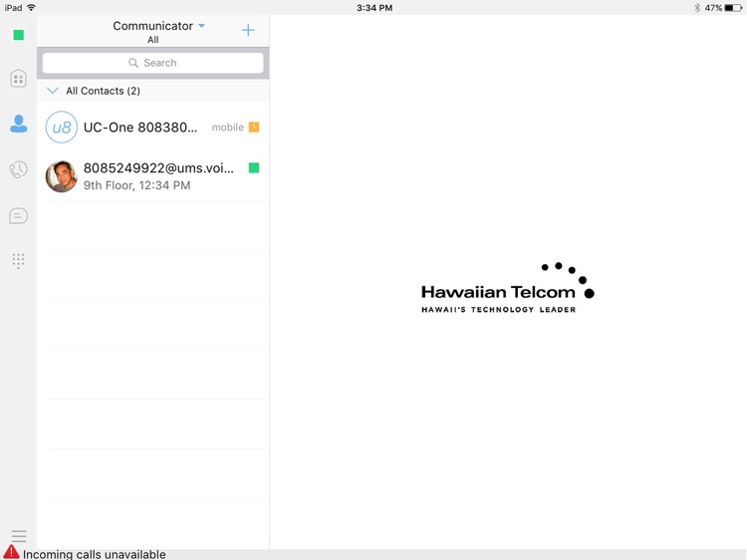Click the red warning triangle icon
The image size is (747, 560).
[x=11, y=552]
